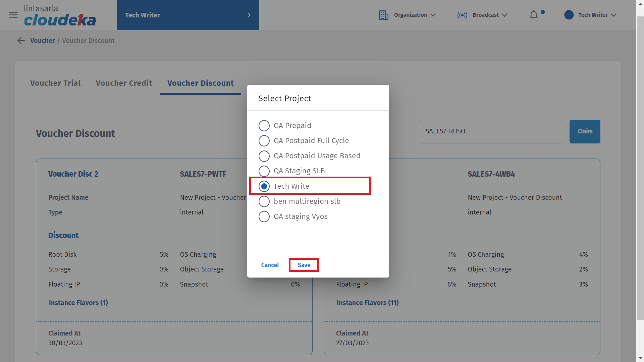Switch to the Voucher Trial tab
Viewport: 644px width, 362px height.
(55, 83)
